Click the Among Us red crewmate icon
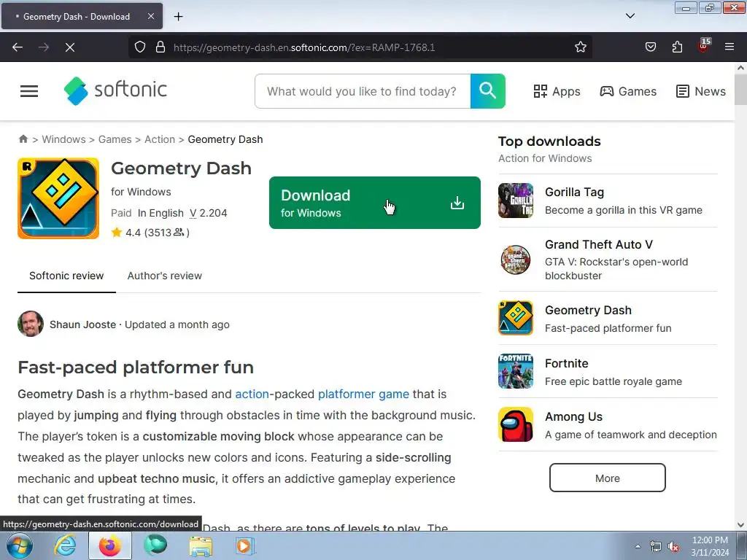The height and width of the screenshot is (560, 747). (x=516, y=425)
